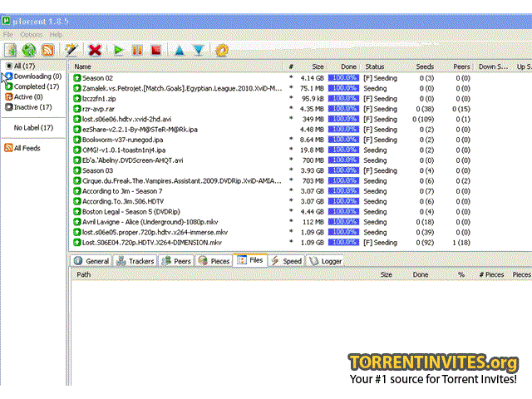Select Inactive (17) category
532x399 pixels.
click(28, 107)
